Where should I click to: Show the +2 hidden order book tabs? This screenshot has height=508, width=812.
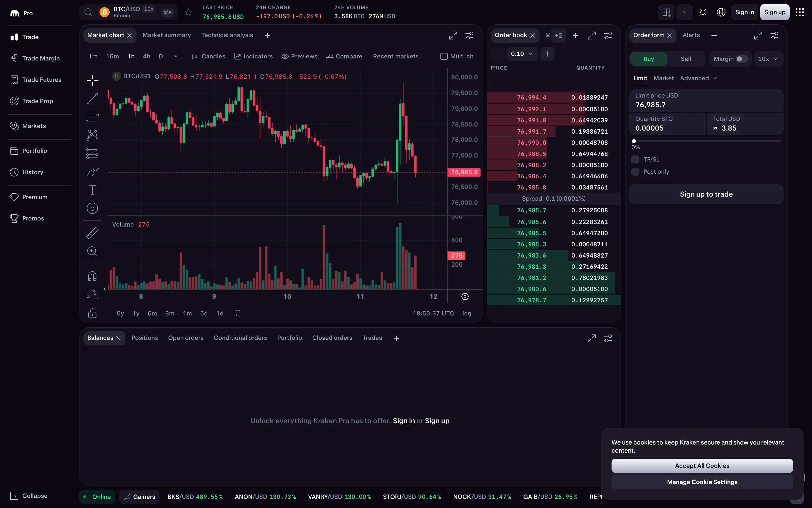(558, 35)
